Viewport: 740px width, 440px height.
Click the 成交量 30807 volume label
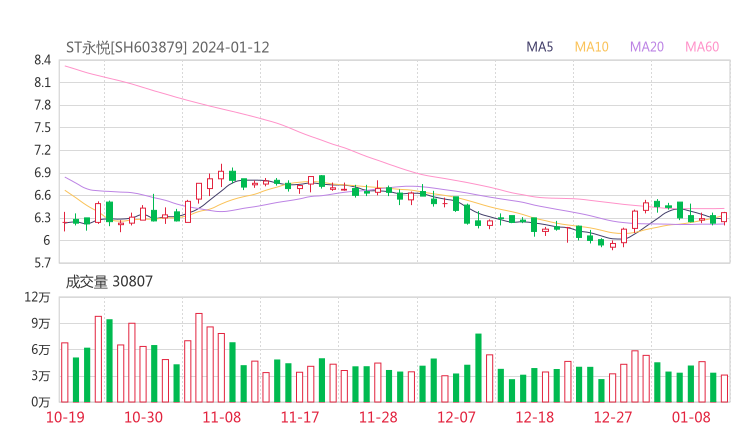(109, 282)
